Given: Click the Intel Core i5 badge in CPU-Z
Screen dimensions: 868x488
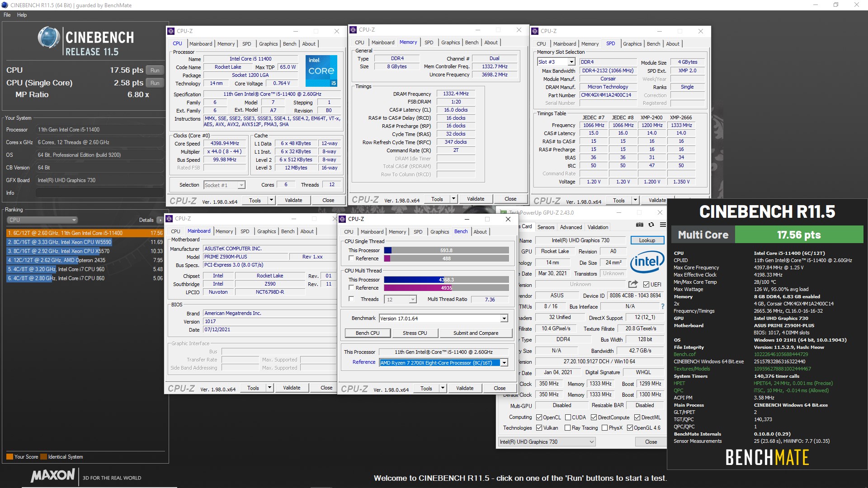Looking at the screenshot, I should (x=321, y=71).
